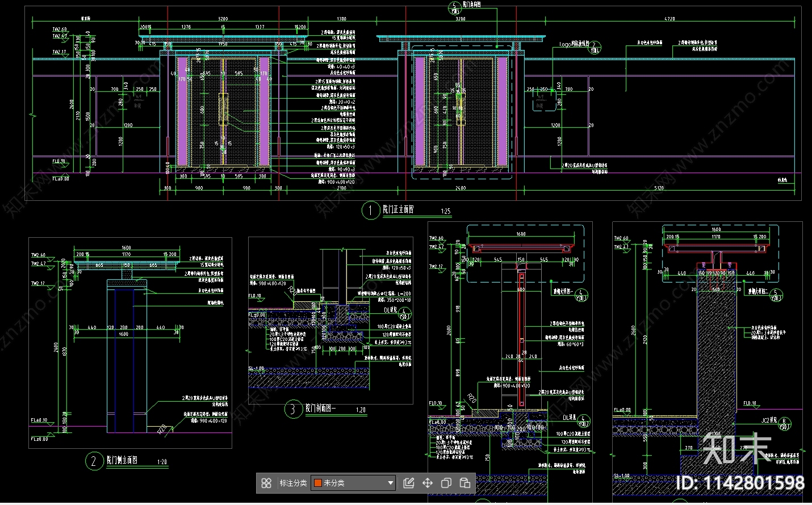Viewport: 812px width, 505px height.
Task: Click the circled number 3 drawing marker
Action: click(x=293, y=409)
